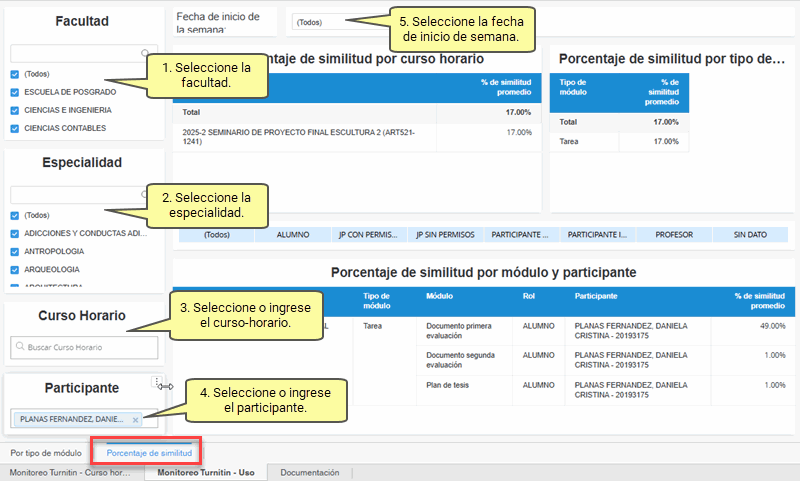This screenshot has width=800, height=482.
Task: Uncheck ESCUELA DE POSGRADO facultad
Action: [14, 92]
